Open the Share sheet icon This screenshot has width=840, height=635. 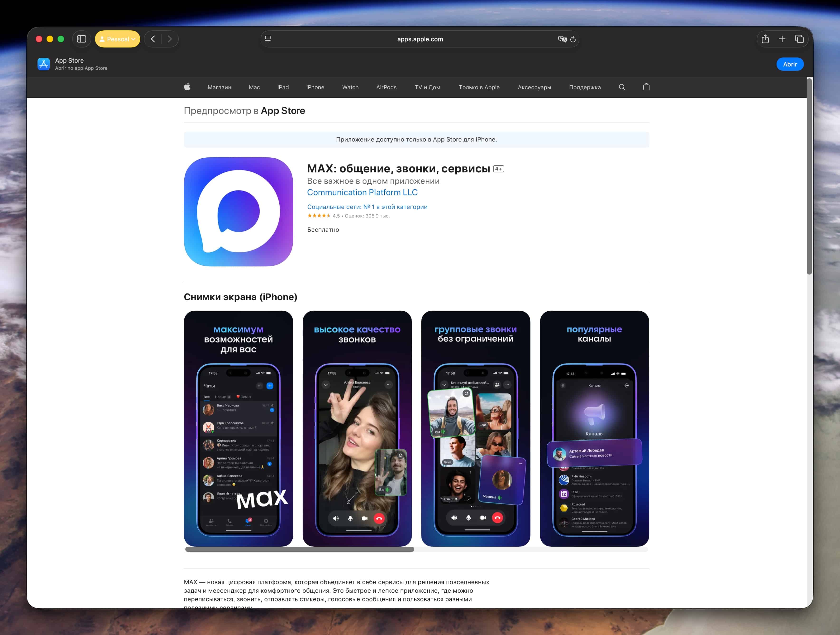coord(765,39)
